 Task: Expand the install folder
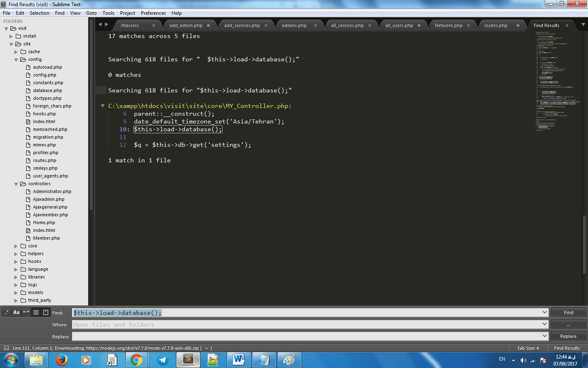[11, 36]
